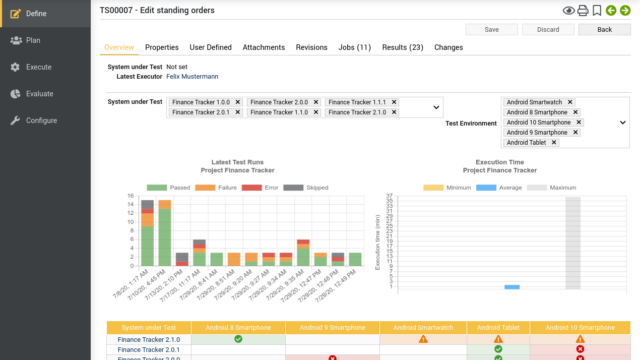
Task: Open Results (23) tab
Action: (402, 47)
